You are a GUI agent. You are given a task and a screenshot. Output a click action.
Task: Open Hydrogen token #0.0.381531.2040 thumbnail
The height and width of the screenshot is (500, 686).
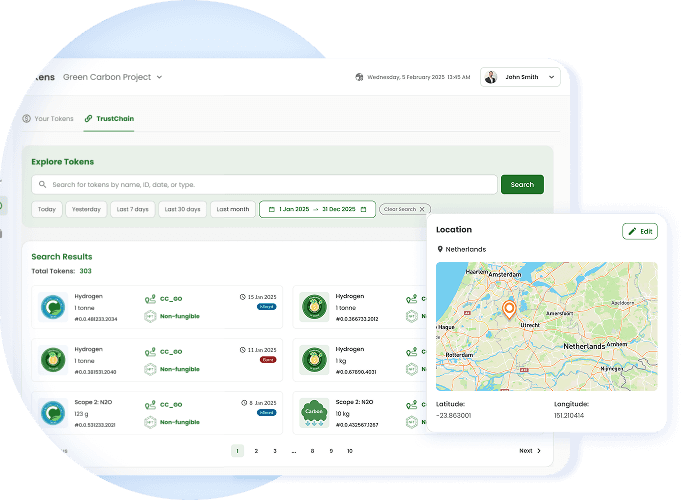click(53, 360)
